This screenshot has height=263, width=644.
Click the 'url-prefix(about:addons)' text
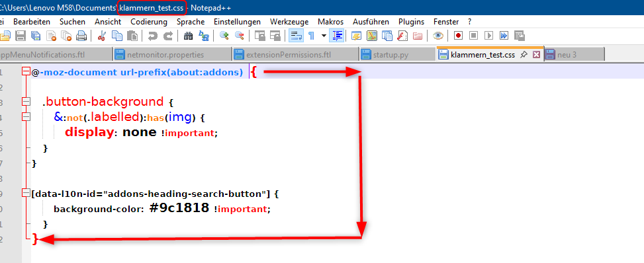coord(181,73)
